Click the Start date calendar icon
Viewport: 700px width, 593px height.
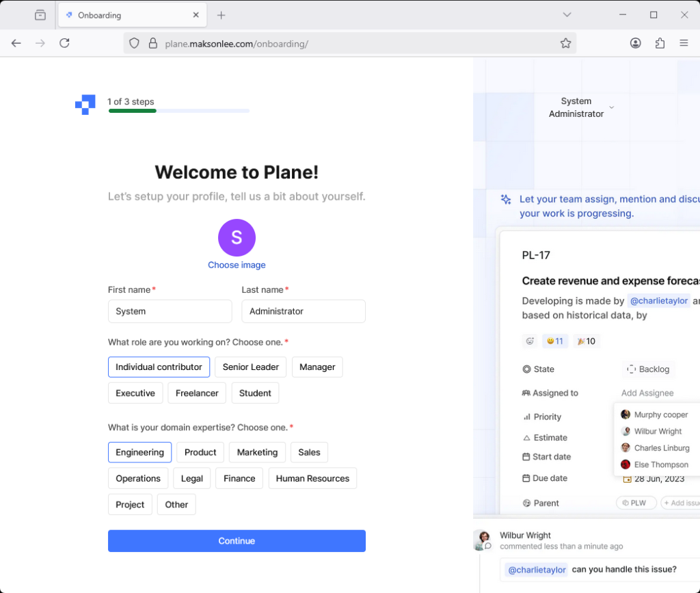coord(526,456)
